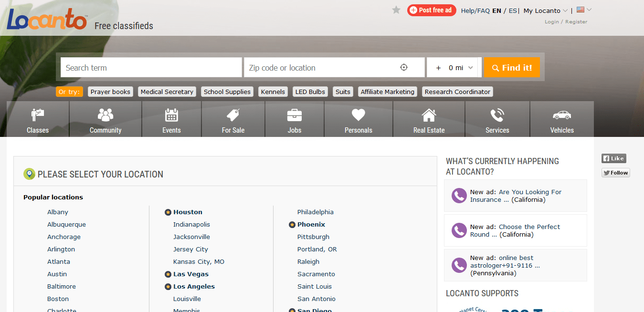
Task: Click the Twitter Follow button
Action: pyautogui.click(x=616, y=173)
